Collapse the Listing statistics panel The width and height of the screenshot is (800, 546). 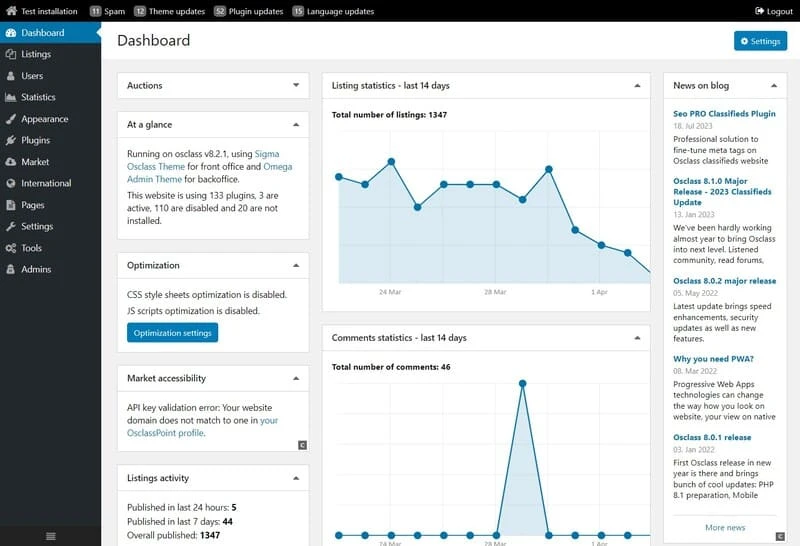click(637, 86)
